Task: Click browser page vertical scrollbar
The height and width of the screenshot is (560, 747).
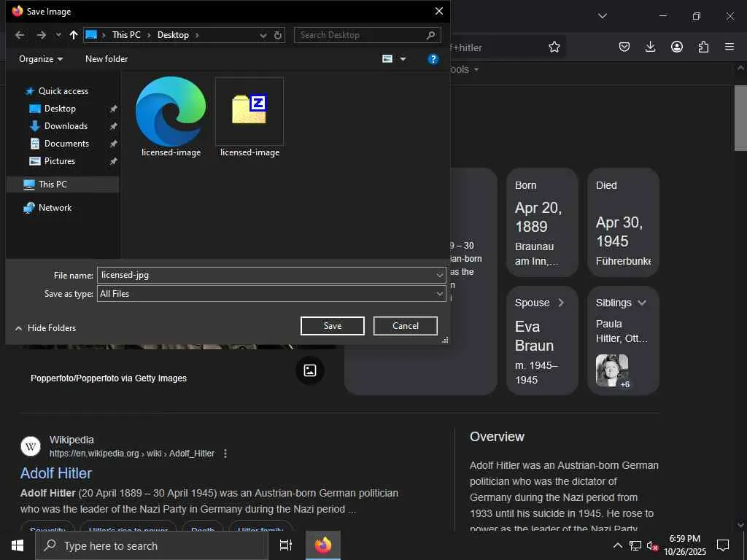Action: pos(740,118)
